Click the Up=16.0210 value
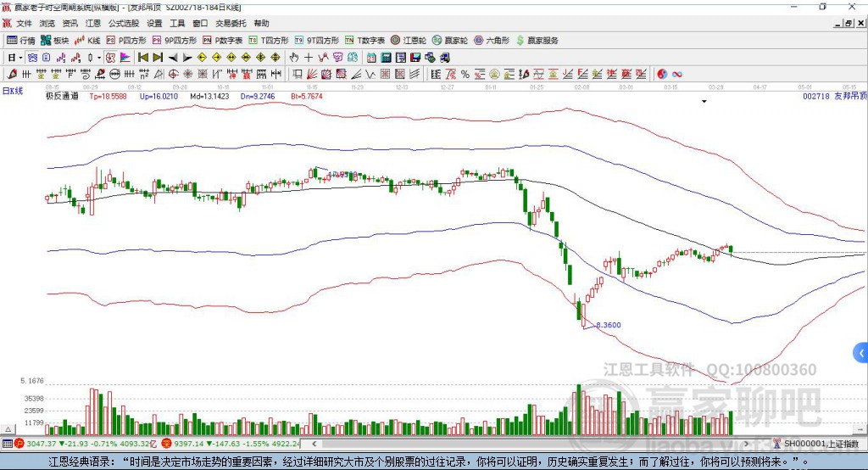The image size is (868, 470). pos(159,96)
